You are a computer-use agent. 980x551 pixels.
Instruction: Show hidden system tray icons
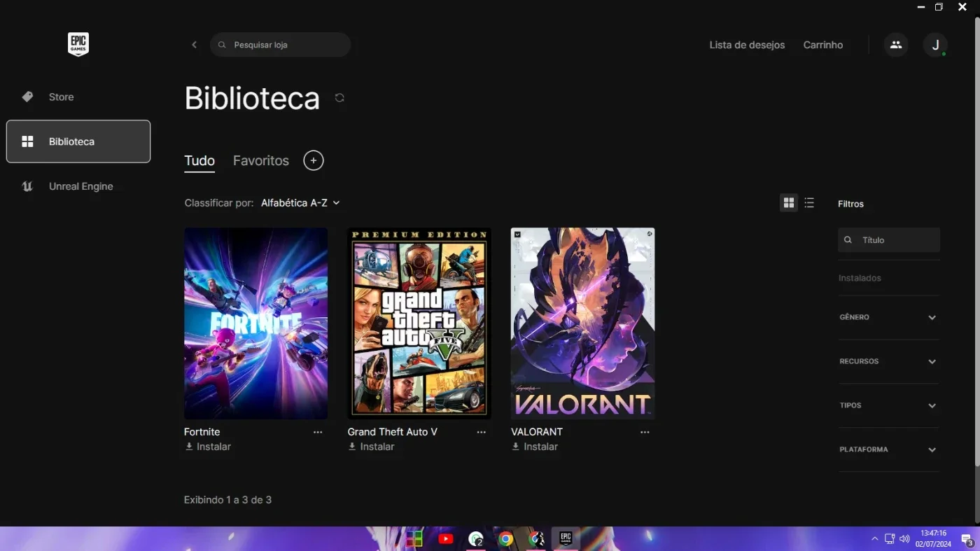click(874, 539)
